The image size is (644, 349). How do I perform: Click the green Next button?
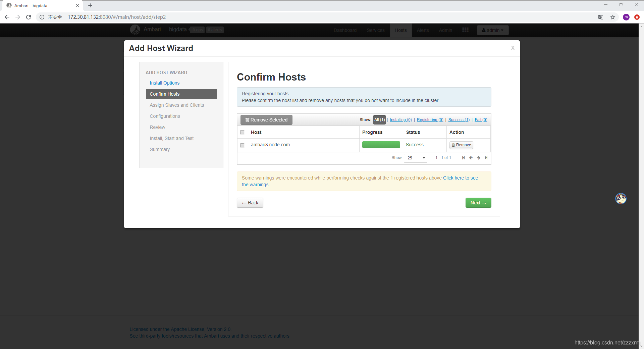coord(478,203)
